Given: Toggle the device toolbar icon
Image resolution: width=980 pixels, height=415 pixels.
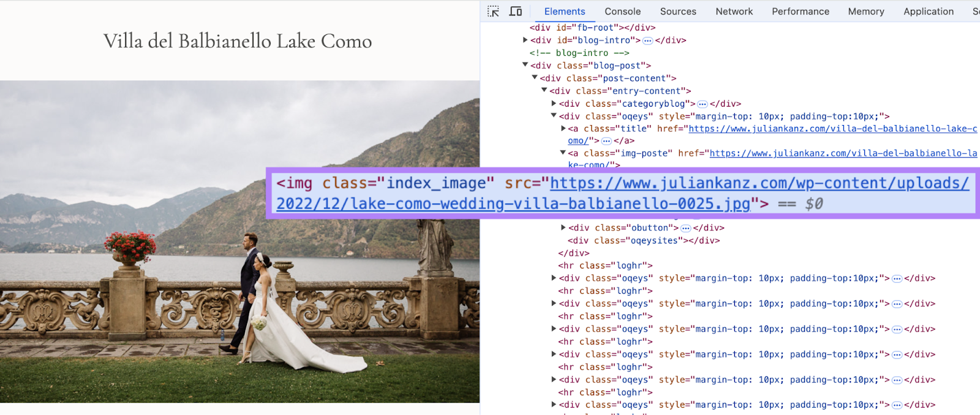Looking at the screenshot, I should click(516, 11).
